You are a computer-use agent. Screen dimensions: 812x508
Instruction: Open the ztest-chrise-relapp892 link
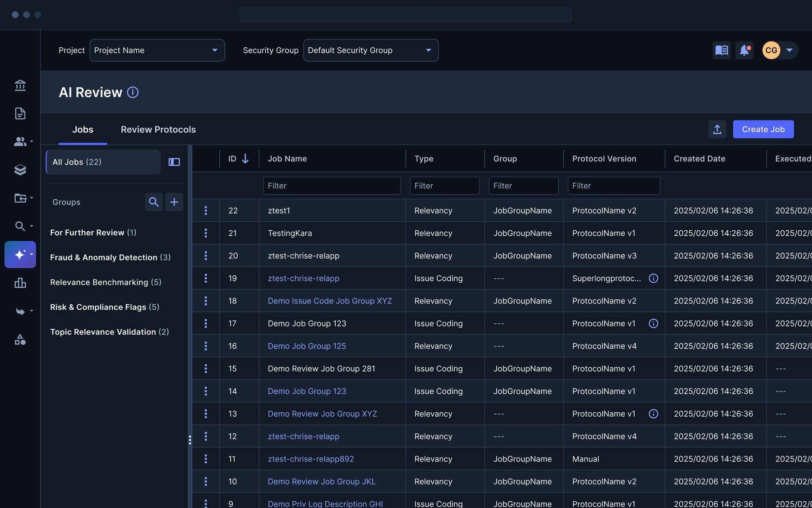pos(311,459)
